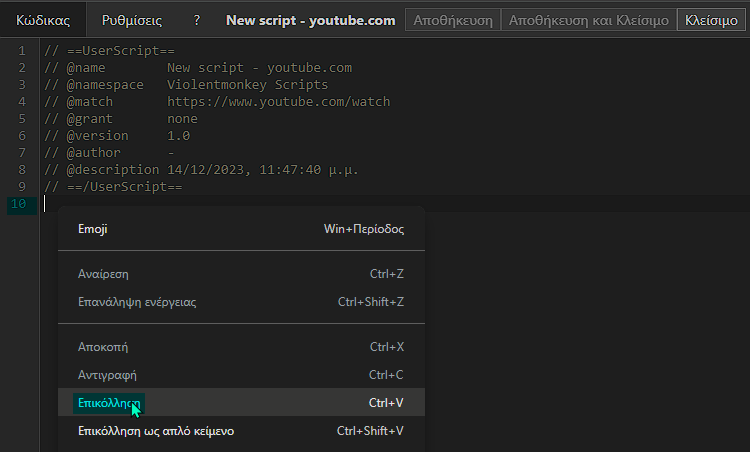The image size is (750, 452).
Task: Click the @name metadata line
Action: [198, 67]
